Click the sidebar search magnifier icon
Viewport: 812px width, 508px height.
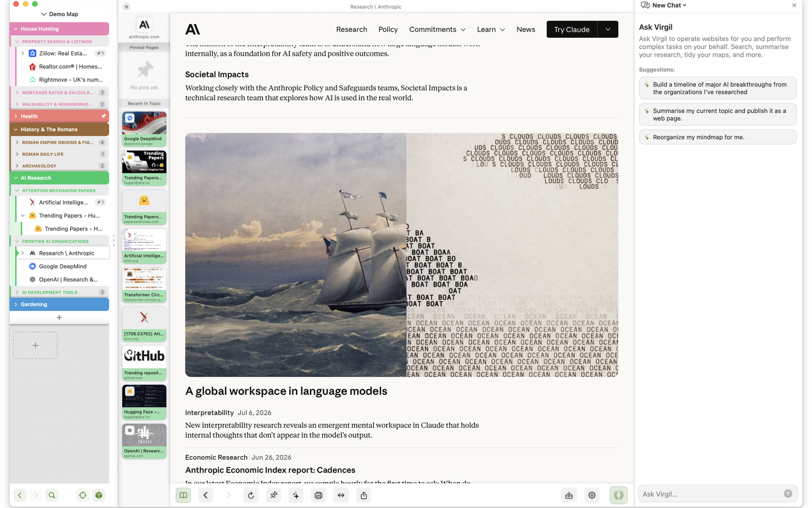(52, 495)
